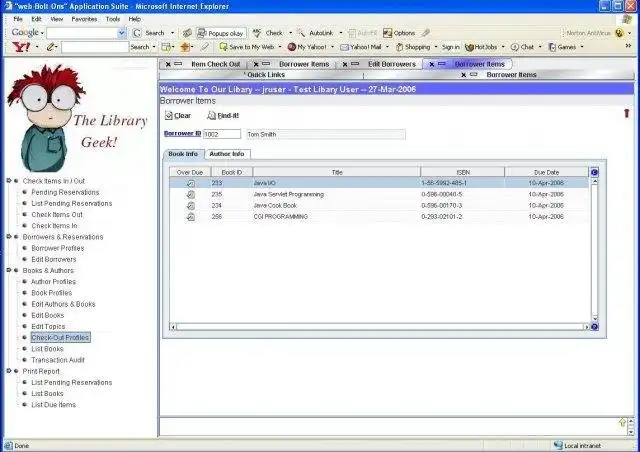Collapse the Print Report node
The height and width of the screenshot is (452, 640).
coord(9,371)
